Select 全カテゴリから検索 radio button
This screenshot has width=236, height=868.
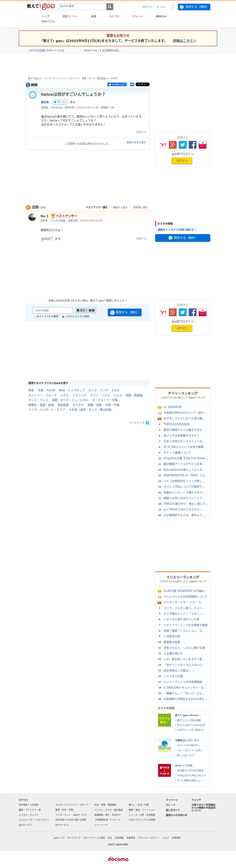[34, 317]
